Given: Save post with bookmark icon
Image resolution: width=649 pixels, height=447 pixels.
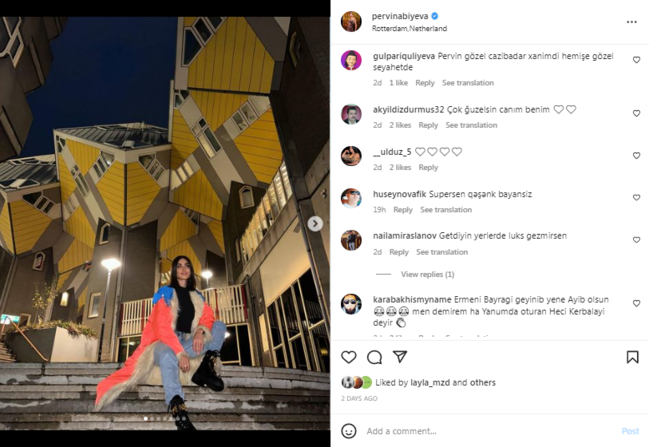Looking at the screenshot, I should pos(632,357).
